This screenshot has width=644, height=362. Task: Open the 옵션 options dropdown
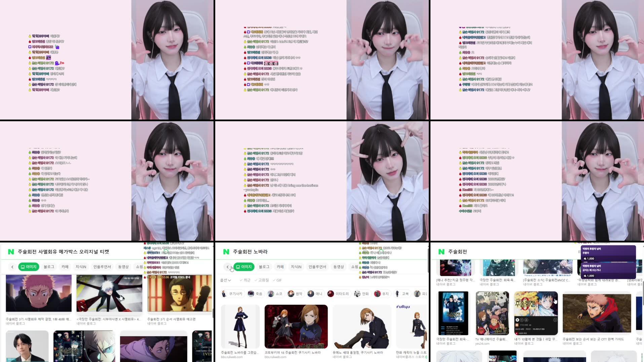[x=226, y=280]
